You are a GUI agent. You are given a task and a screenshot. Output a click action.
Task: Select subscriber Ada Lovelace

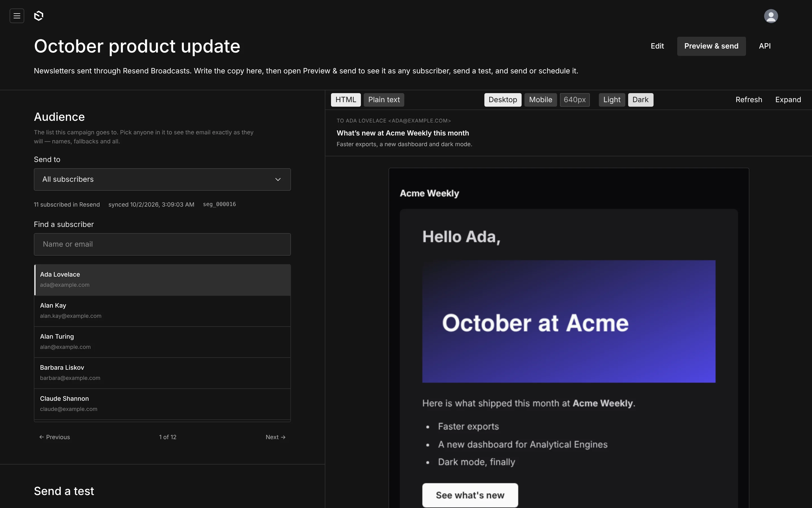pyautogui.click(x=162, y=280)
